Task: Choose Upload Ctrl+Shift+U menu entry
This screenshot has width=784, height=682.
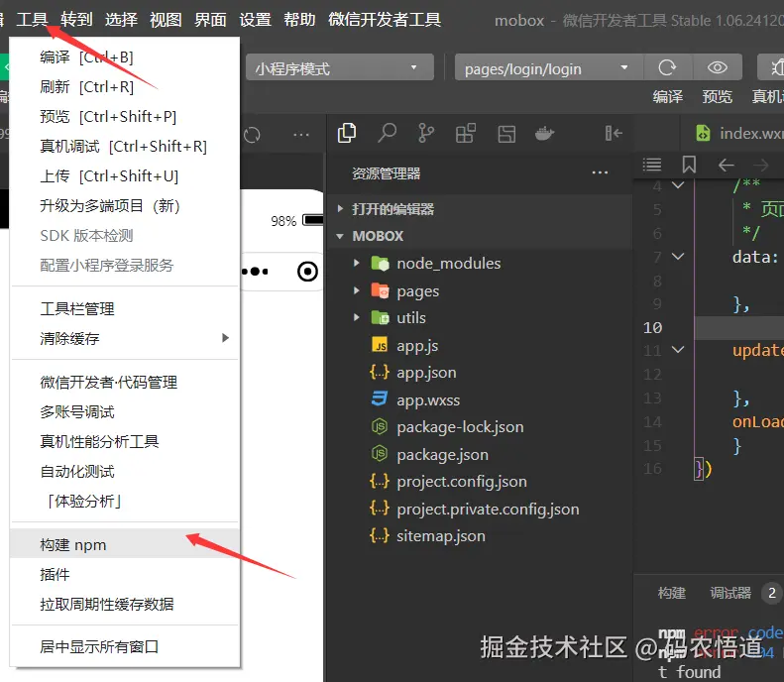Action: (125, 176)
